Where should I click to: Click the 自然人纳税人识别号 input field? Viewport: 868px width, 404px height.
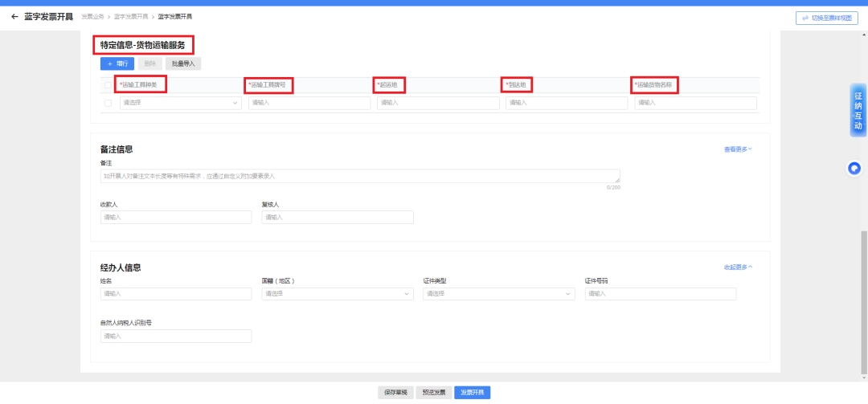tap(176, 337)
